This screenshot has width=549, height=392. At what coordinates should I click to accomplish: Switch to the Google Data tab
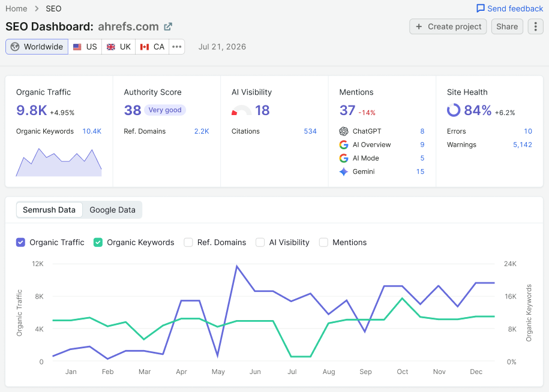click(x=112, y=210)
